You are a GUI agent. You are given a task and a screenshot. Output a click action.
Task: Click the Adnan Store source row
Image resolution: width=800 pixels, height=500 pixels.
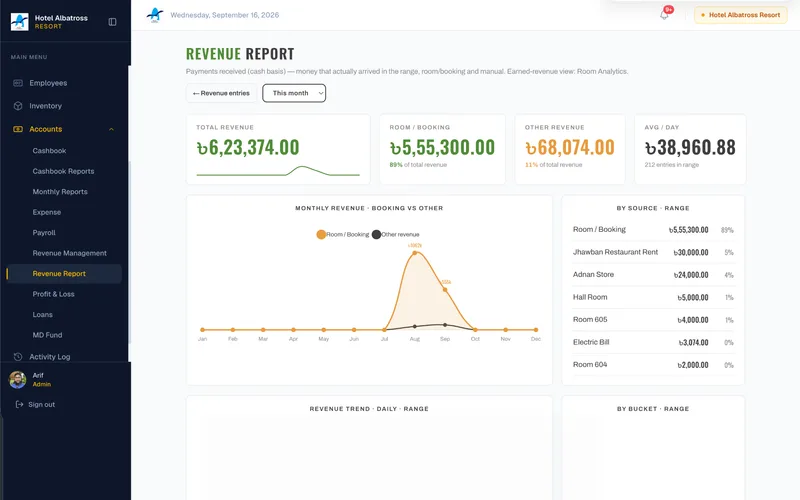653,274
